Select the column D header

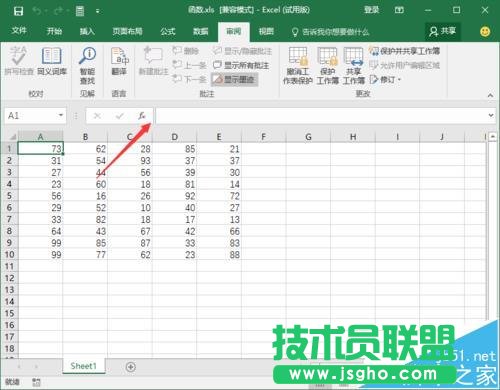click(x=174, y=137)
